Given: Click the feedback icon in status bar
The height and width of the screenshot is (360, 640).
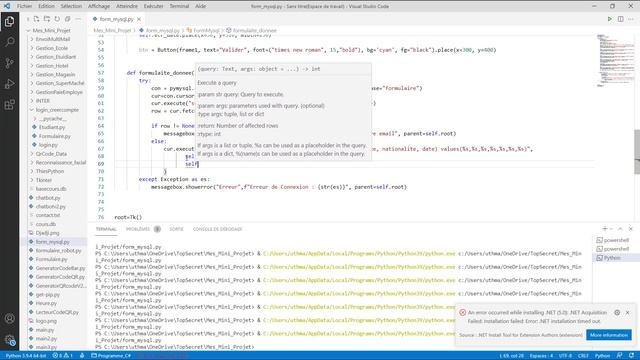Looking at the screenshot, I should click(x=620, y=356).
